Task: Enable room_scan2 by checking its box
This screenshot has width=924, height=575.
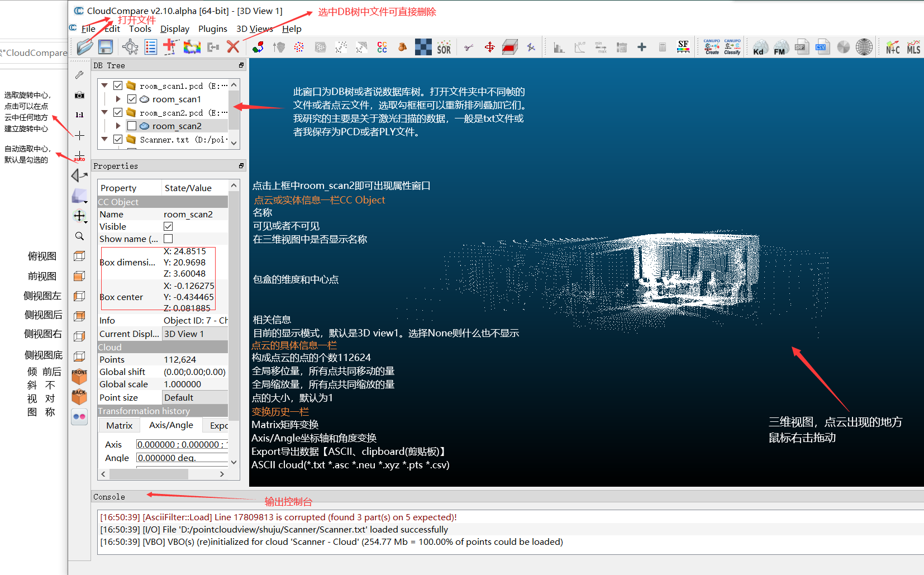Action: [132, 126]
